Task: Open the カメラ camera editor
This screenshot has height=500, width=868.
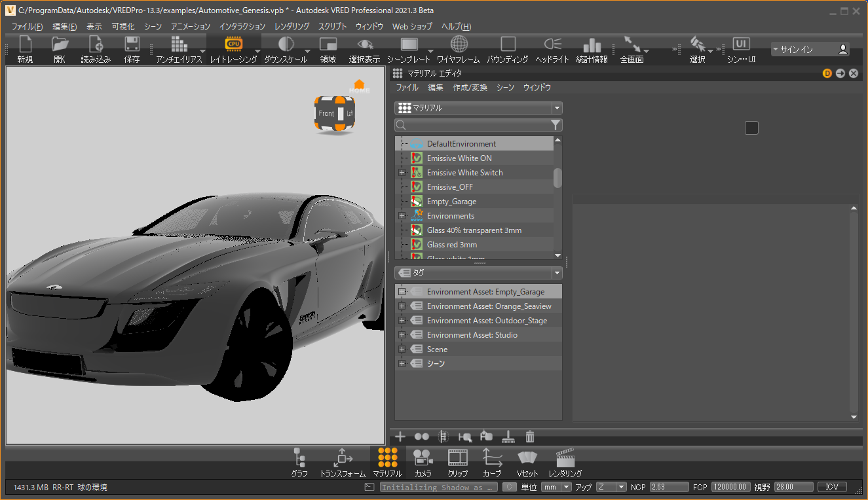Action: tap(423, 457)
